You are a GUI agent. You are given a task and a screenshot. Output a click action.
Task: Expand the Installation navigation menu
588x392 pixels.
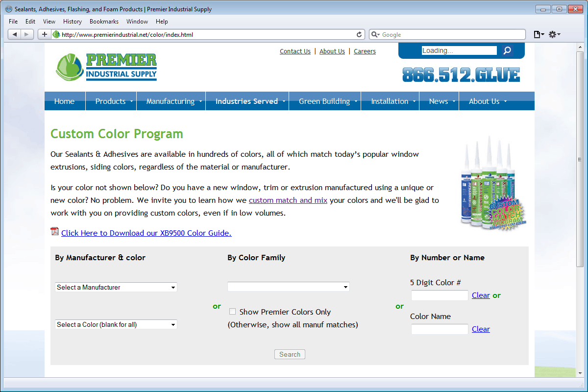(x=390, y=101)
